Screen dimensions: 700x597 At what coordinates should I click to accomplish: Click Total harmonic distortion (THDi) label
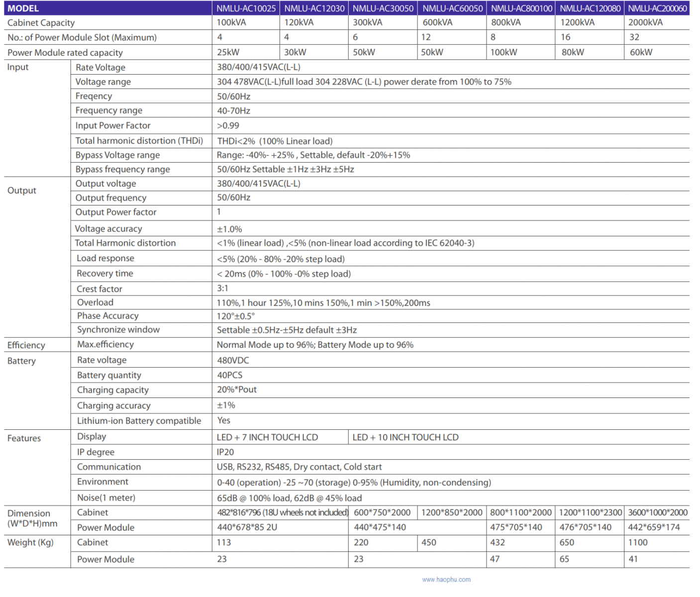coord(139,141)
